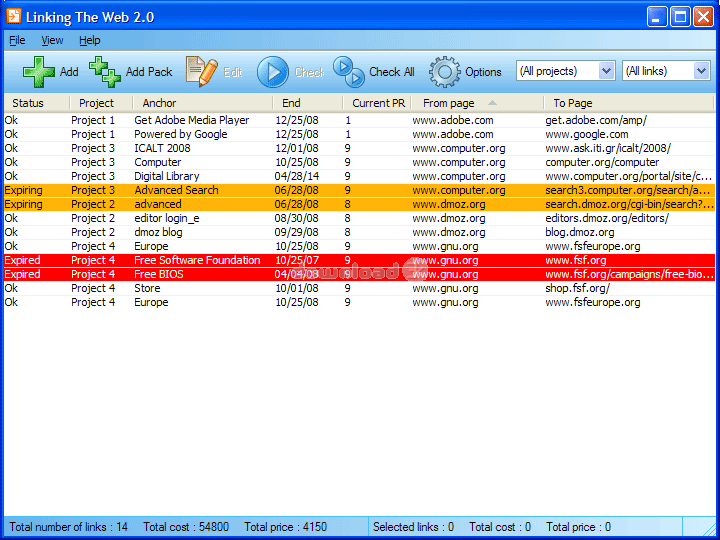Screen dimensions: 720x540
Task: Sort by the From page column header
Action: point(477,103)
